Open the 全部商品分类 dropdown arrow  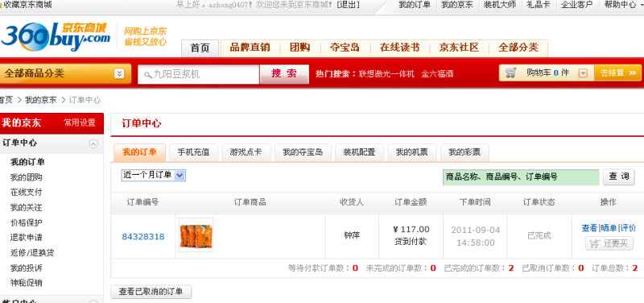click(119, 73)
